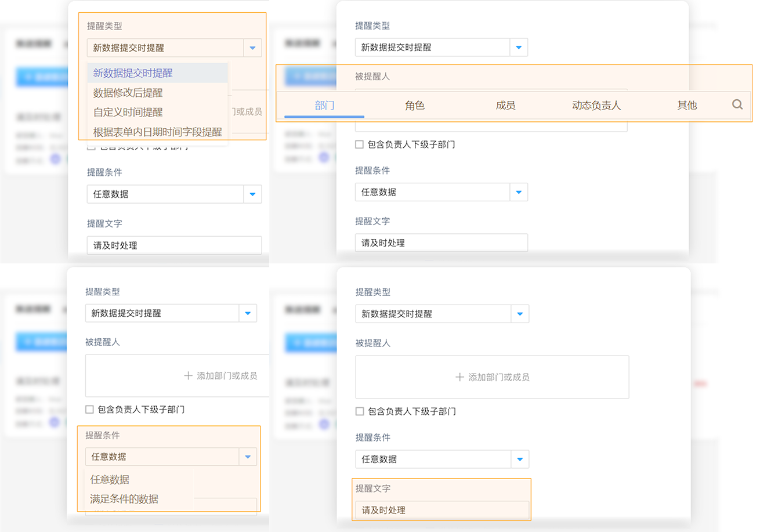Image resolution: width=760 pixels, height=532 pixels.
Task: Click blue arrow of 提醒条件 above 满足条件的数据 option
Action: (x=248, y=457)
